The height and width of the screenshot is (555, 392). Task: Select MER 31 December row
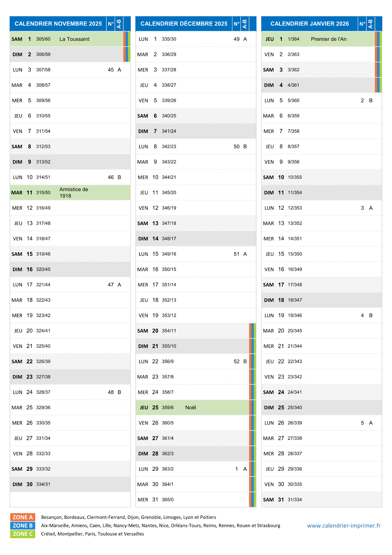(x=196, y=499)
